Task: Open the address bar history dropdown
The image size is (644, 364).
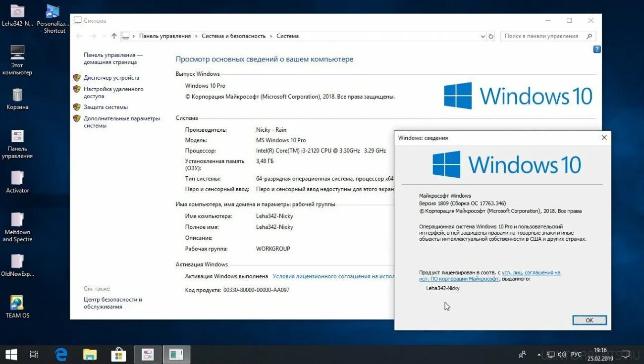Action: click(x=483, y=36)
